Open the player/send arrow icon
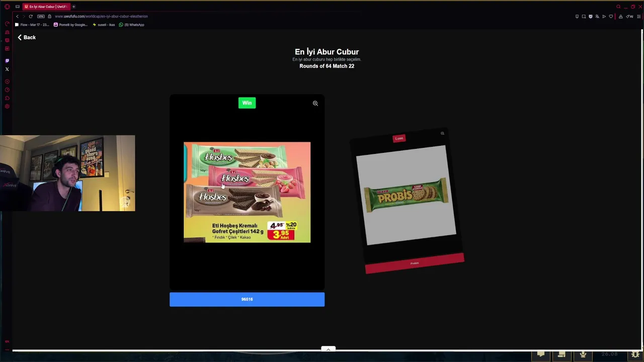644x362 pixels. click(x=604, y=16)
